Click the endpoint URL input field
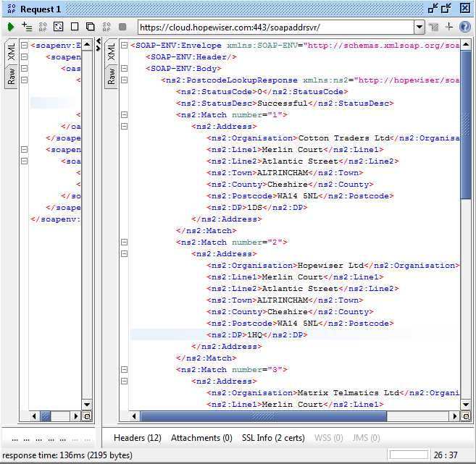 [275, 27]
